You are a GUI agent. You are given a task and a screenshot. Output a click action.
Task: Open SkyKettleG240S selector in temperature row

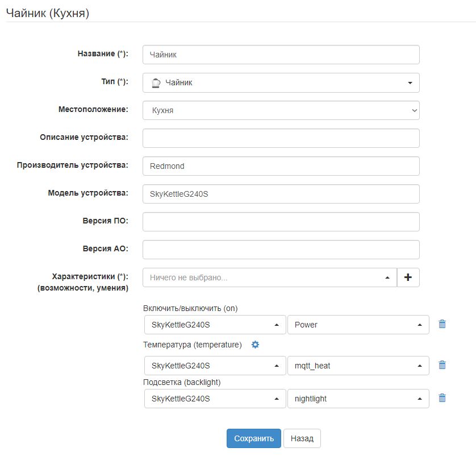coord(215,366)
